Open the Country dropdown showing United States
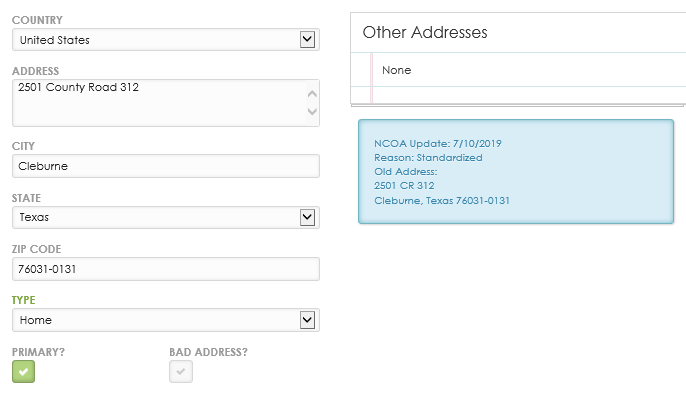 point(165,40)
